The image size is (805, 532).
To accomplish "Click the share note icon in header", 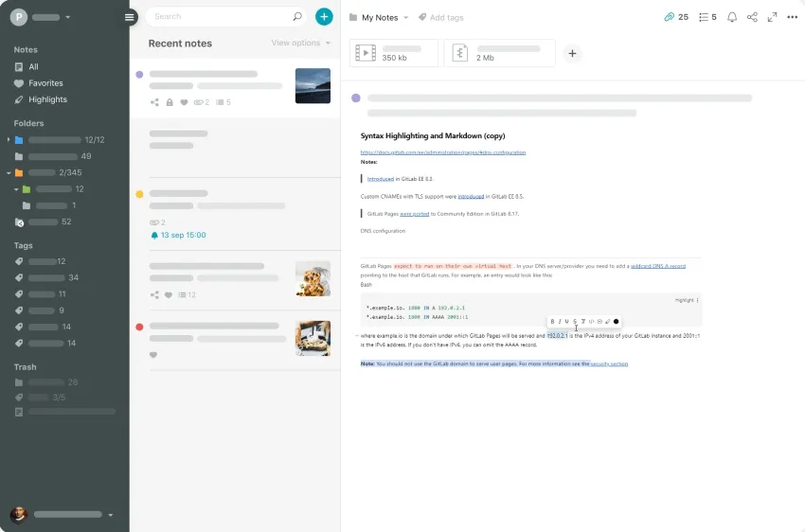I will [752, 17].
